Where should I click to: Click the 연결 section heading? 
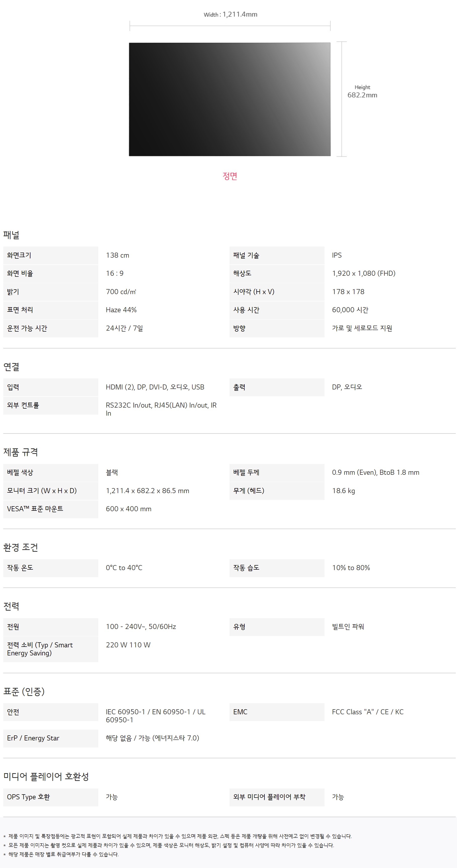click(x=12, y=367)
